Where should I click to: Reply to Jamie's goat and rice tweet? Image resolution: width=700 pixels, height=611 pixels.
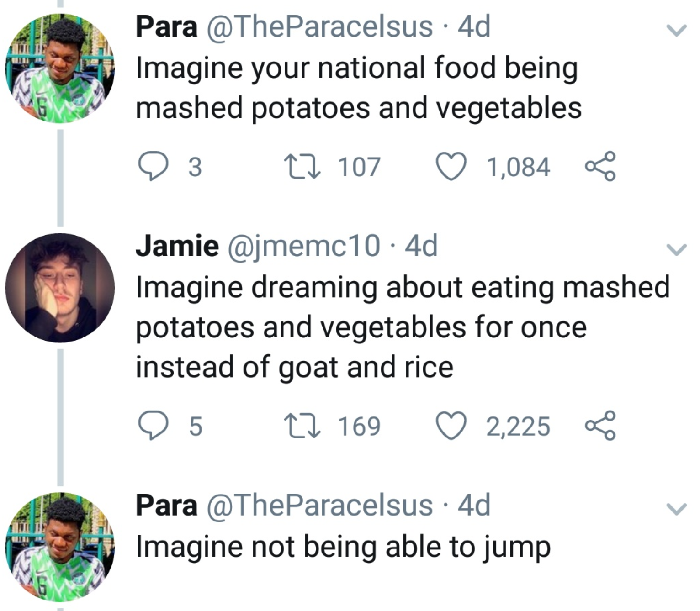[x=154, y=426]
